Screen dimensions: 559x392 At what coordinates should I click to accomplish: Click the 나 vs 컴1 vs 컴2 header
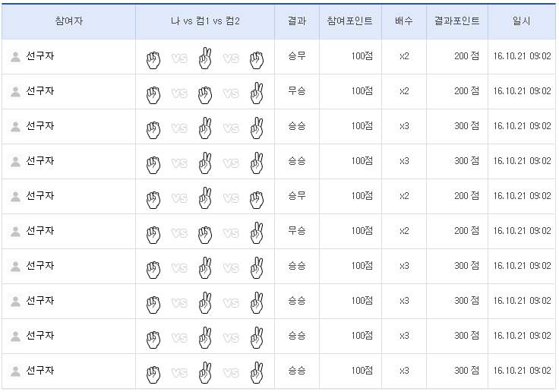[205, 21]
